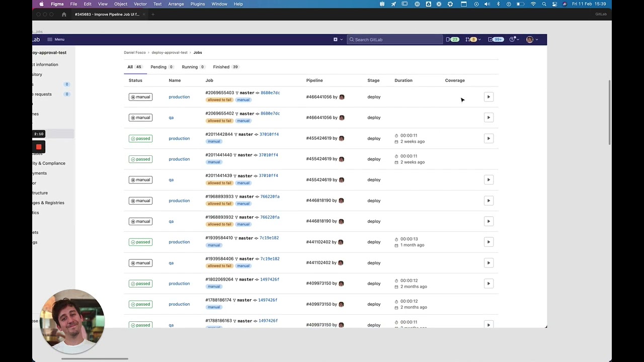This screenshot has width=644, height=362.
Task: Click play icon for job #1968893932
Action: click(x=489, y=221)
